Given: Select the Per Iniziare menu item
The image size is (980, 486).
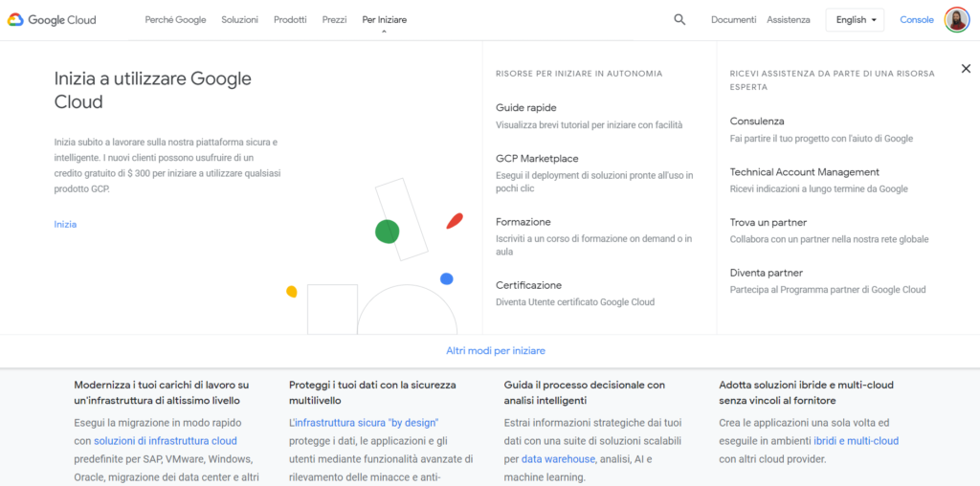Looking at the screenshot, I should pos(385,20).
